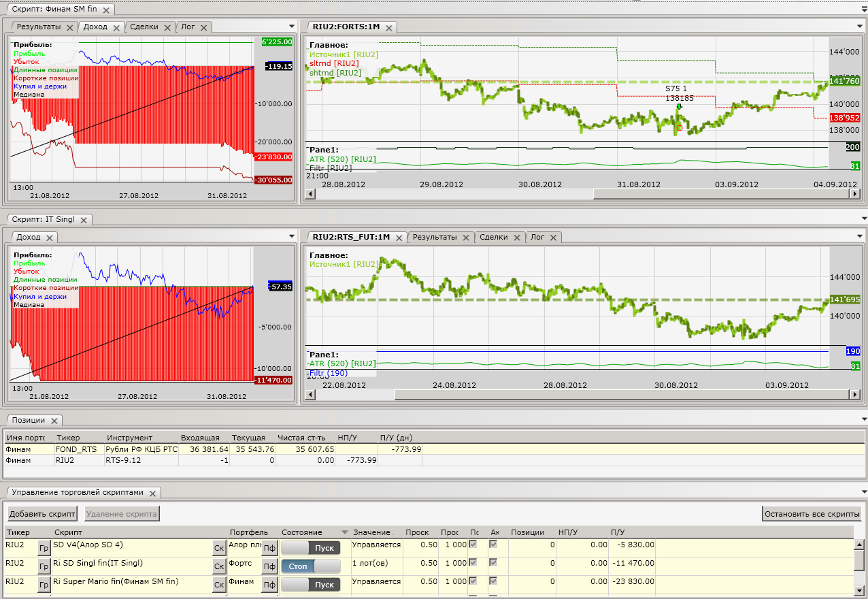Click the Пф button in the SD V4 row
The height and width of the screenshot is (599, 868).
269,548
